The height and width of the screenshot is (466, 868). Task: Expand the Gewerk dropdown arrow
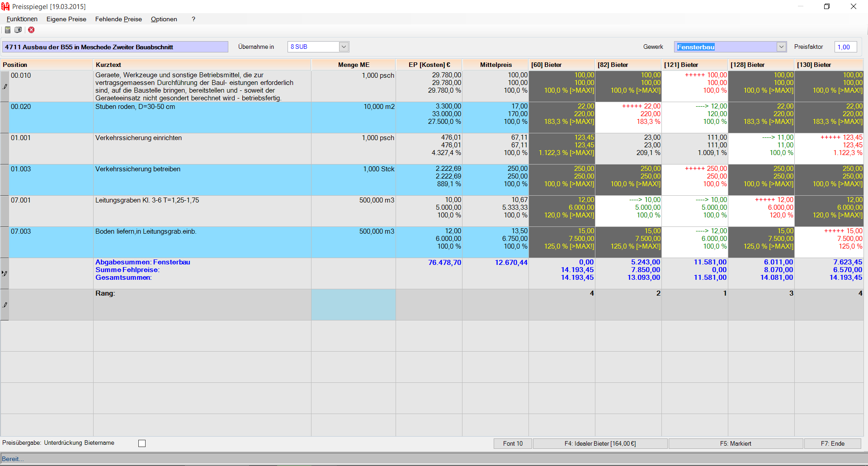[x=781, y=47]
